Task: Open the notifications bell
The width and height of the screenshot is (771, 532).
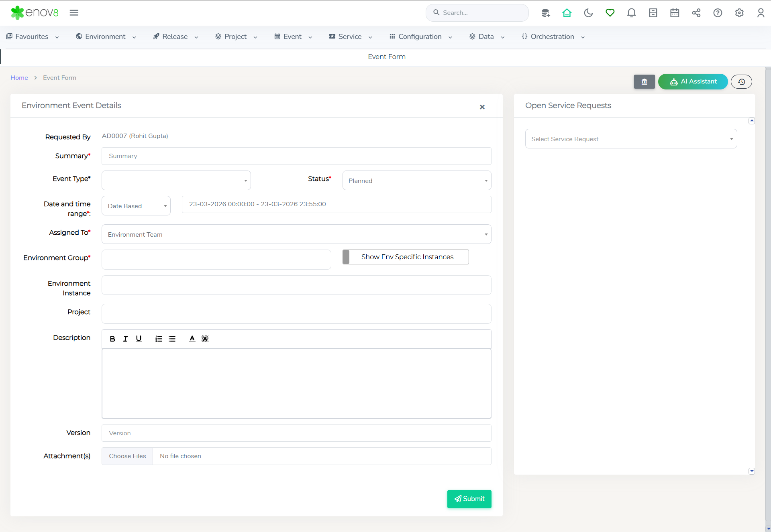Action: click(x=631, y=13)
